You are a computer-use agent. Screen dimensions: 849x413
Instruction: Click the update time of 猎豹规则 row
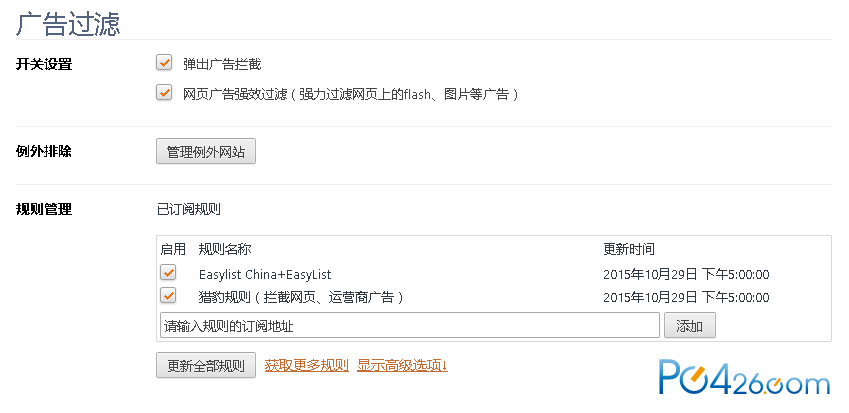click(x=686, y=298)
